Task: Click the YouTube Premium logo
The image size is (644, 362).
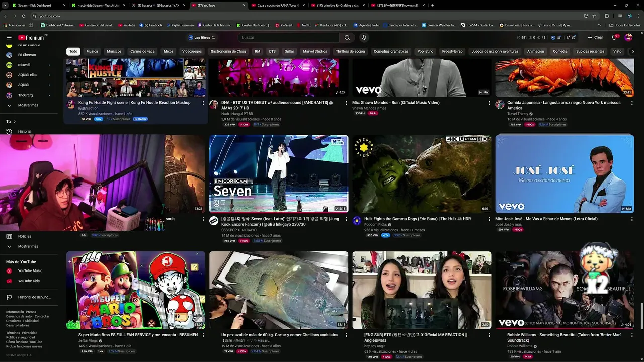Action: (x=31, y=38)
